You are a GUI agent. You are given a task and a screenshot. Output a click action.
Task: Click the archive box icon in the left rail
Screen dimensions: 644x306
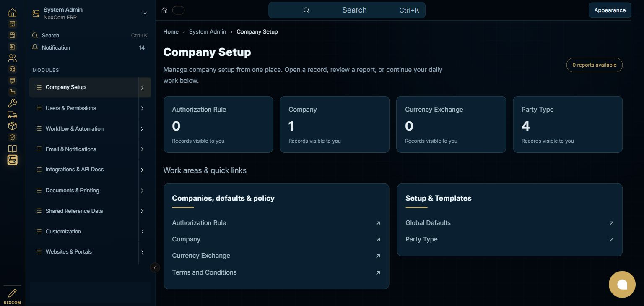[x=13, y=24]
